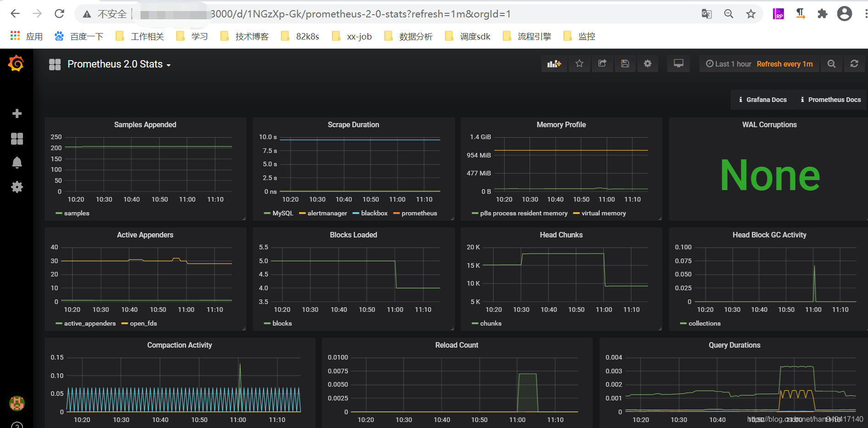The height and width of the screenshot is (428, 868).
Task: Open the Blocks Loaded panel menu
Action: click(353, 235)
